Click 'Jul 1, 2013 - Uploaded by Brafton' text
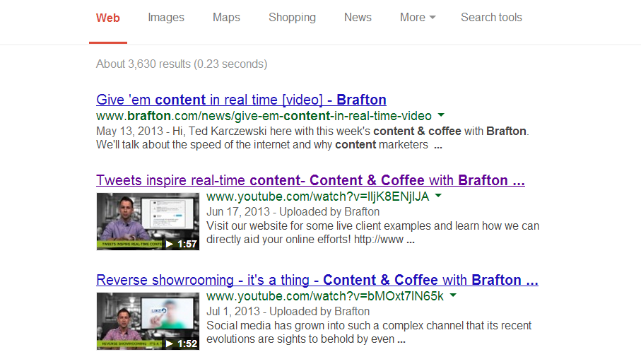The width and height of the screenshot is (641, 364). coord(288,312)
